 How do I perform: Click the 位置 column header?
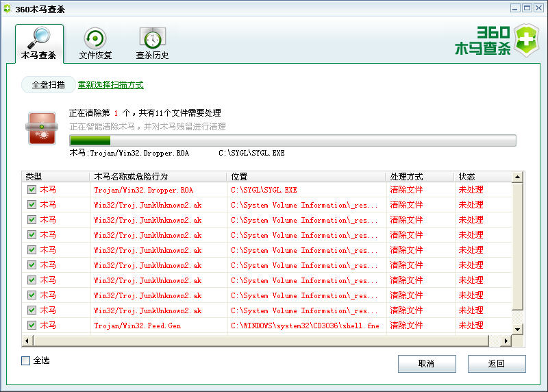(306, 177)
